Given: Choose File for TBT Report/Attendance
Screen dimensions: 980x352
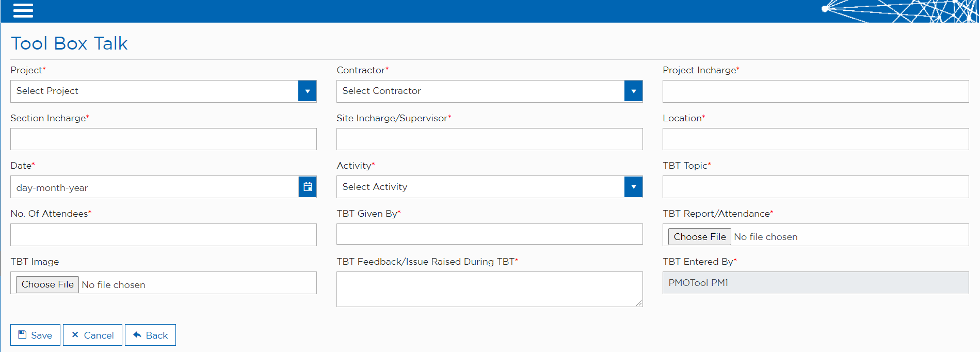Looking at the screenshot, I should pos(699,236).
